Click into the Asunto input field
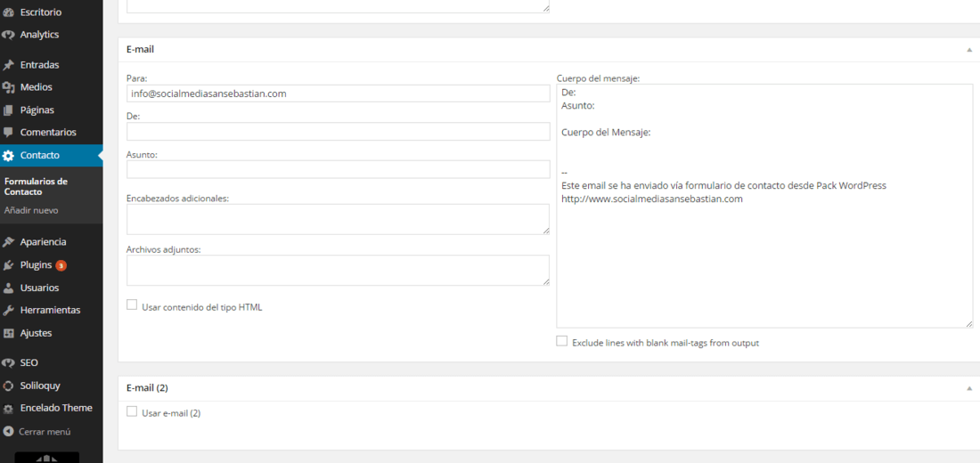 (339, 169)
